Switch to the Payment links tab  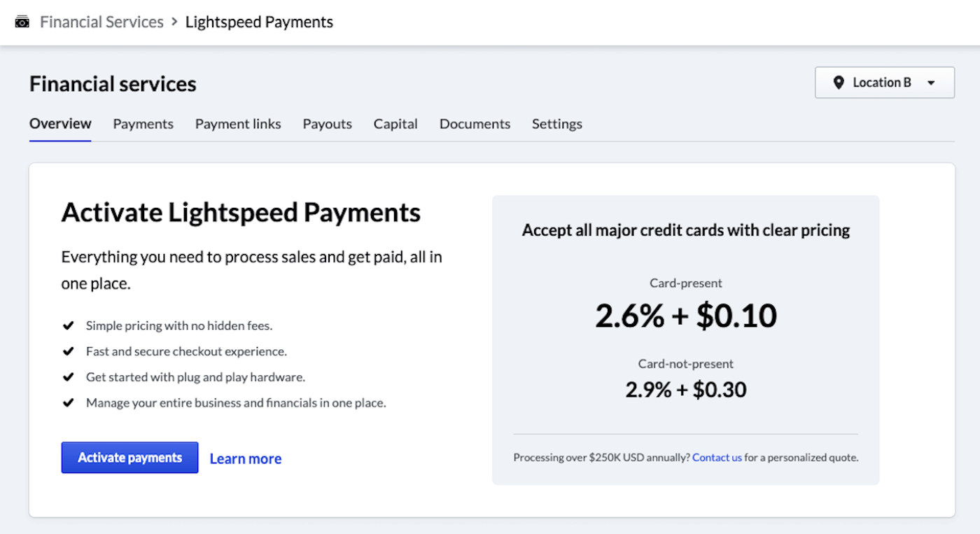pyautogui.click(x=238, y=124)
